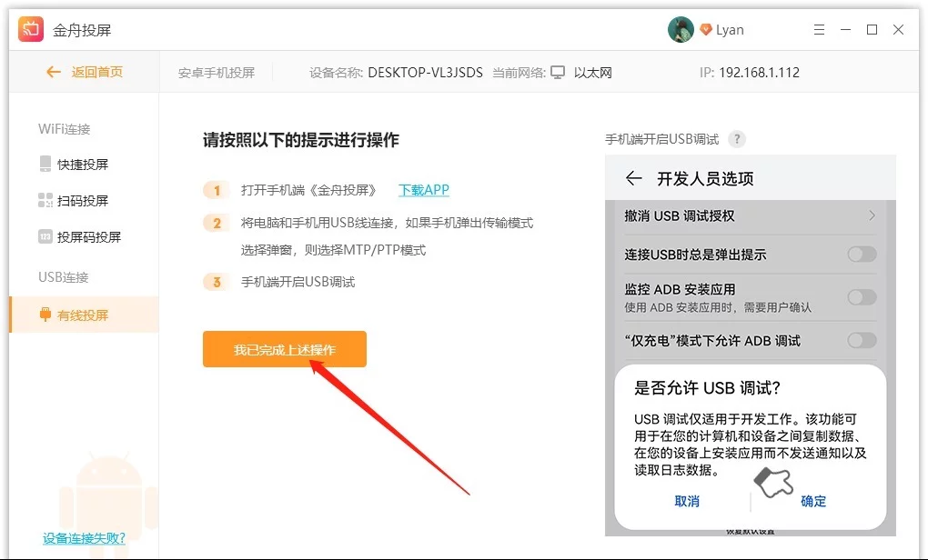Toggle 连接USB时总是弹出提示 switch

point(862,255)
